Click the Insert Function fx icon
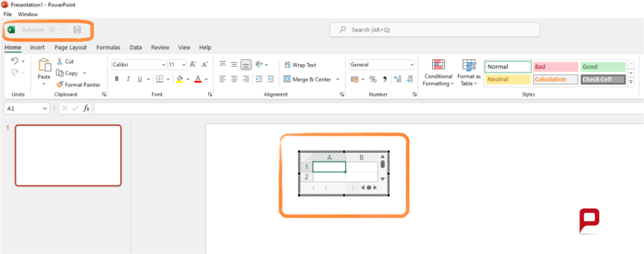The height and width of the screenshot is (254, 644). 87,108
